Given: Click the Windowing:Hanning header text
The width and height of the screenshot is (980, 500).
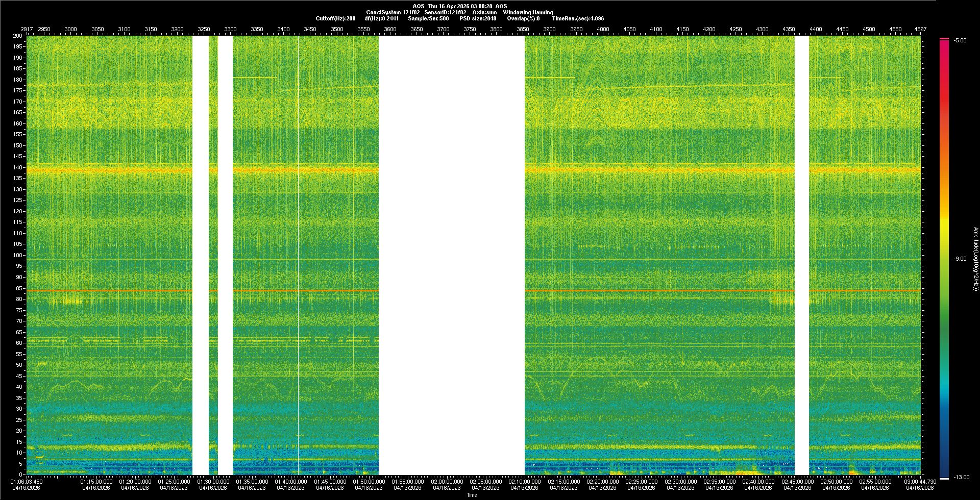Looking at the screenshot, I should coord(528,12).
